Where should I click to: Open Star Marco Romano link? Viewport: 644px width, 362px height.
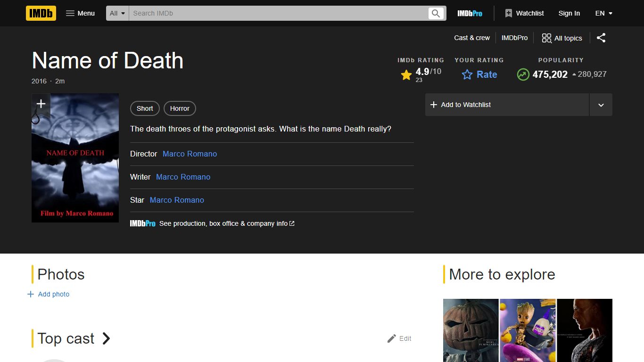[177, 200]
